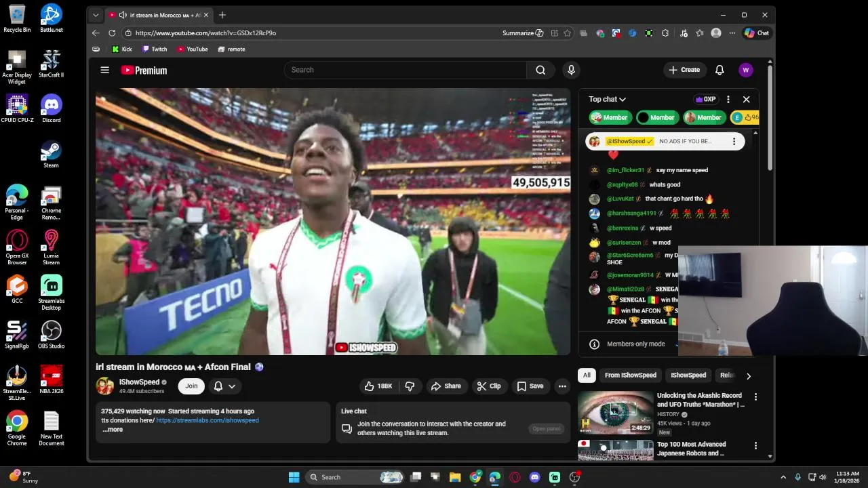Open File Explorer from the taskbar
Screen dimensions: 868x488
(455, 477)
